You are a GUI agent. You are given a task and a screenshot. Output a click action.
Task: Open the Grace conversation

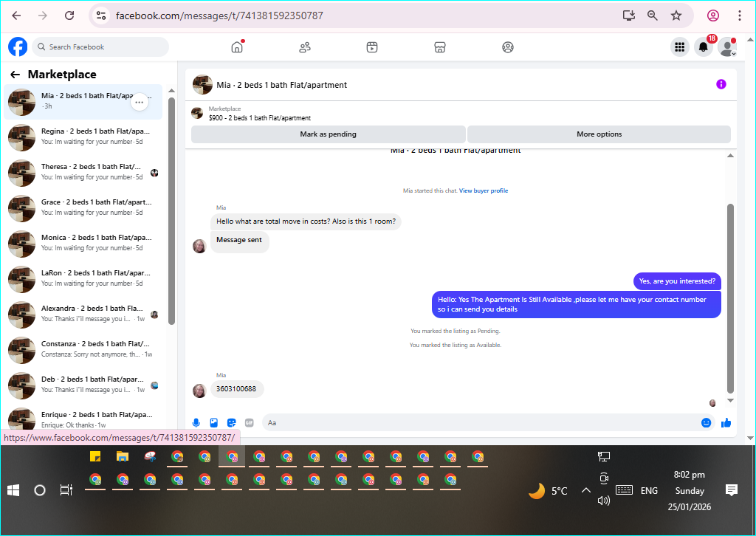(x=83, y=208)
